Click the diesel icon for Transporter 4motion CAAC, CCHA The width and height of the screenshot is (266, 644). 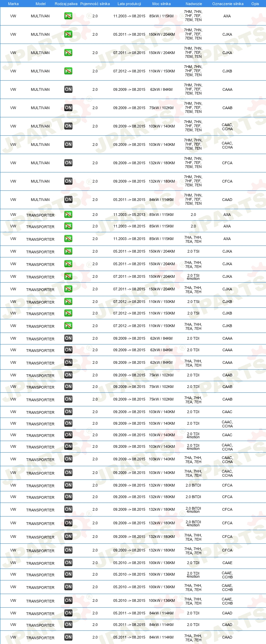click(68, 446)
